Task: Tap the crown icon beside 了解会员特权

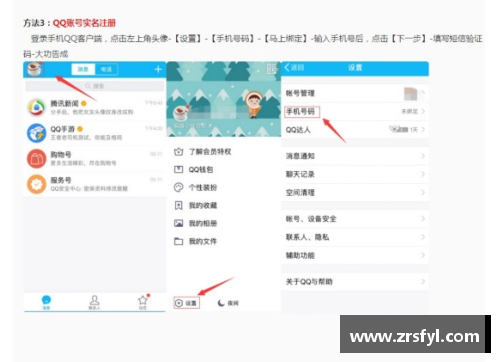Action: (179, 152)
